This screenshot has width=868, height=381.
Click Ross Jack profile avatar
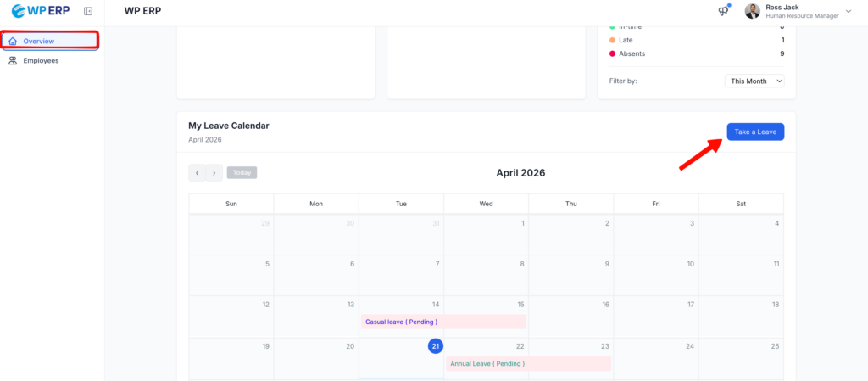pos(752,11)
